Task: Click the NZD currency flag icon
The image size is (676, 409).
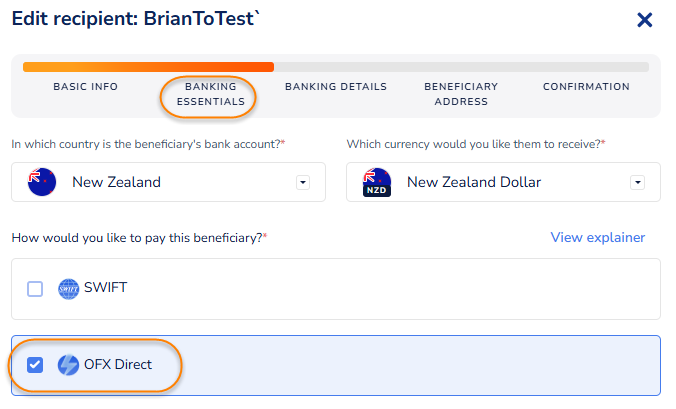Action: (377, 182)
